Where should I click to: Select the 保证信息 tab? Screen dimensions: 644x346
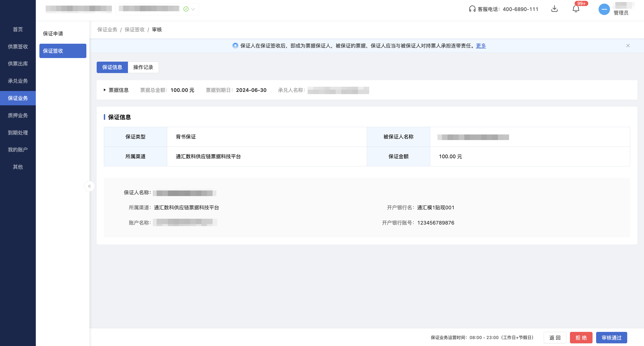[x=112, y=67]
